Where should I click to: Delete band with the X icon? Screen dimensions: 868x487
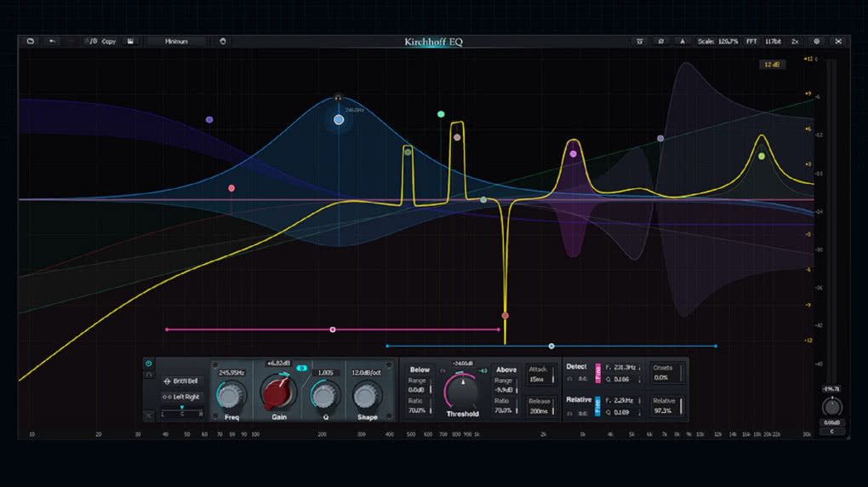point(148,415)
